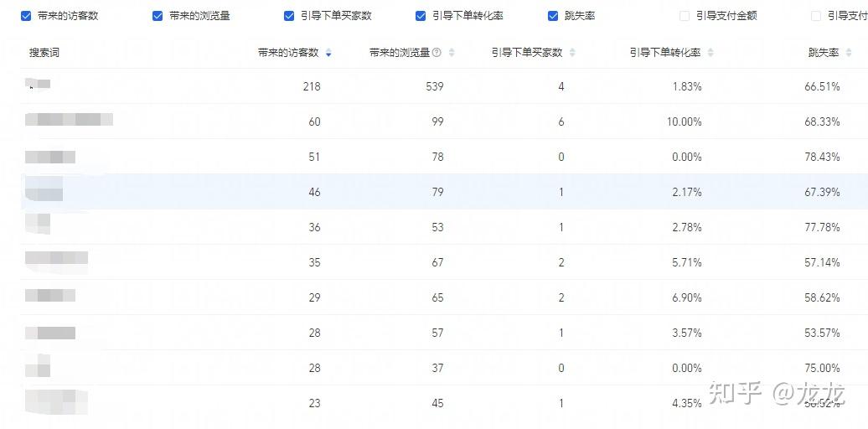Select the bounce rate cell 78.43%

pyautogui.click(x=822, y=158)
